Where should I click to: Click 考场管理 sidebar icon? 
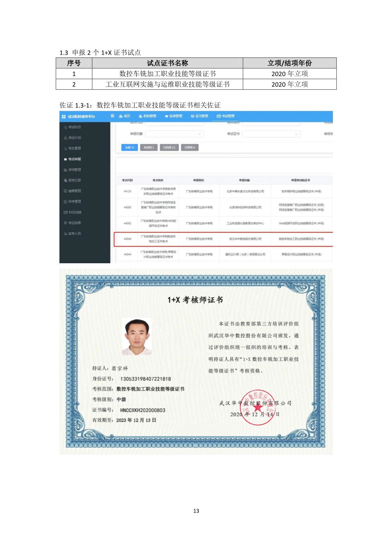[x=65, y=170]
